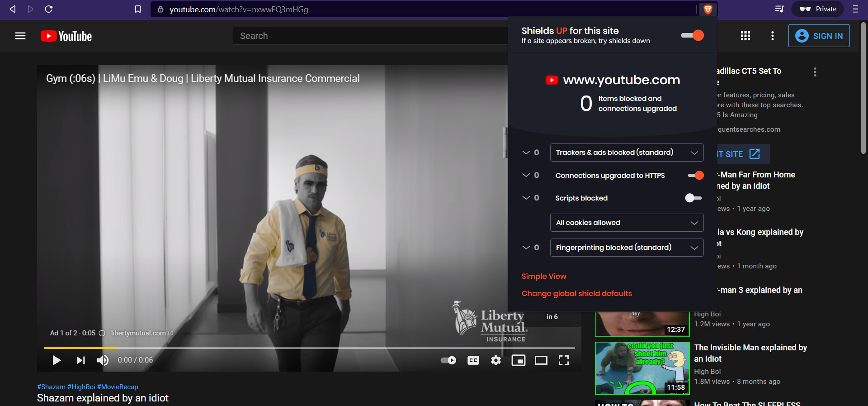This screenshot has height=406, width=868.
Task: Click the Brave Shields lion icon
Action: pyautogui.click(x=708, y=9)
